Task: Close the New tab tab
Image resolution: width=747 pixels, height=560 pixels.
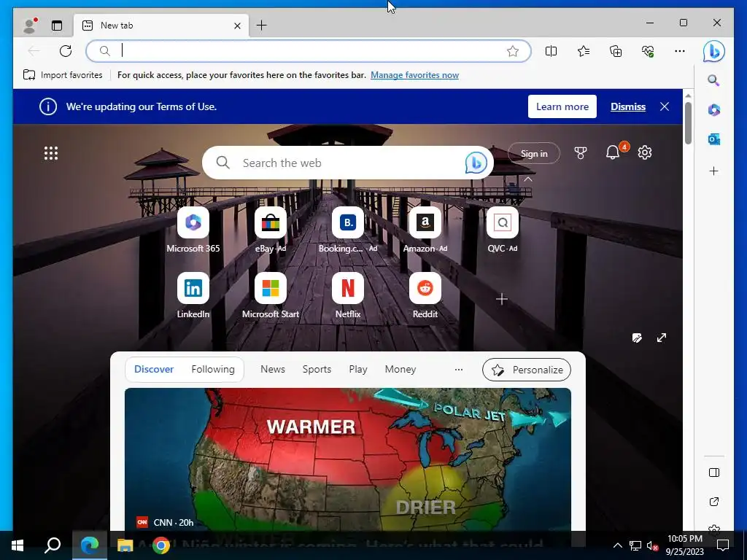Action: (x=237, y=26)
